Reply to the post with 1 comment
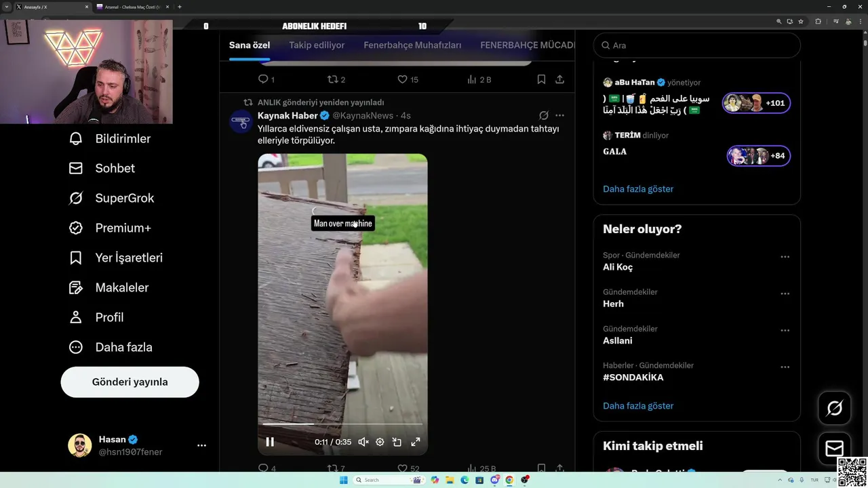Screen dimensions: 868x488 click(x=266, y=79)
